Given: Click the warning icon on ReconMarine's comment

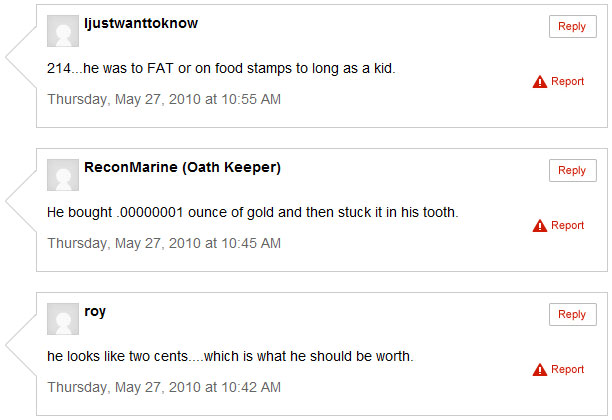Looking at the screenshot, I should tap(540, 226).
